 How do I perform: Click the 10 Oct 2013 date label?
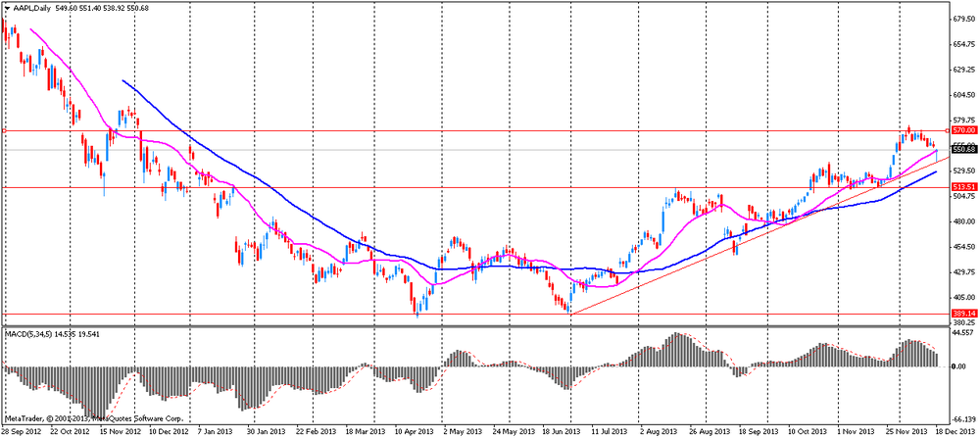(808, 432)
